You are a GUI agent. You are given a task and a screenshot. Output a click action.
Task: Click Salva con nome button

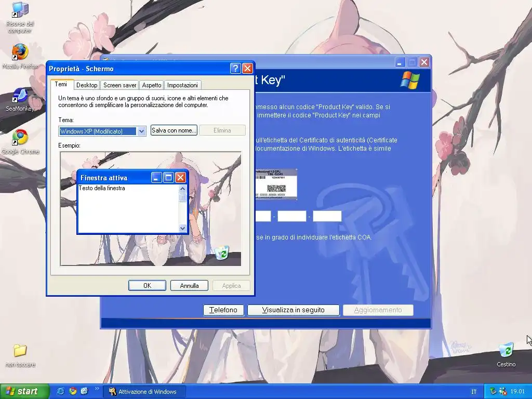tap(174, 130)
